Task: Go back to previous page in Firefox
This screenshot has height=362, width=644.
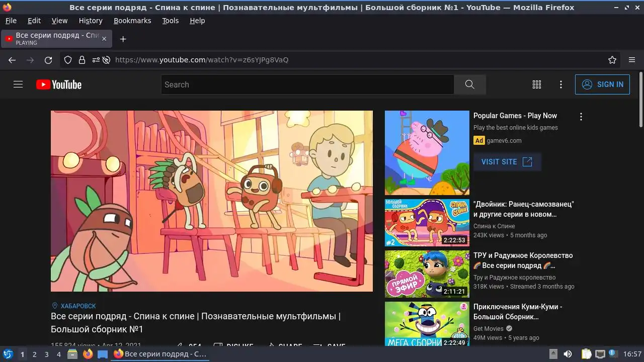Action: pos(12,60)
